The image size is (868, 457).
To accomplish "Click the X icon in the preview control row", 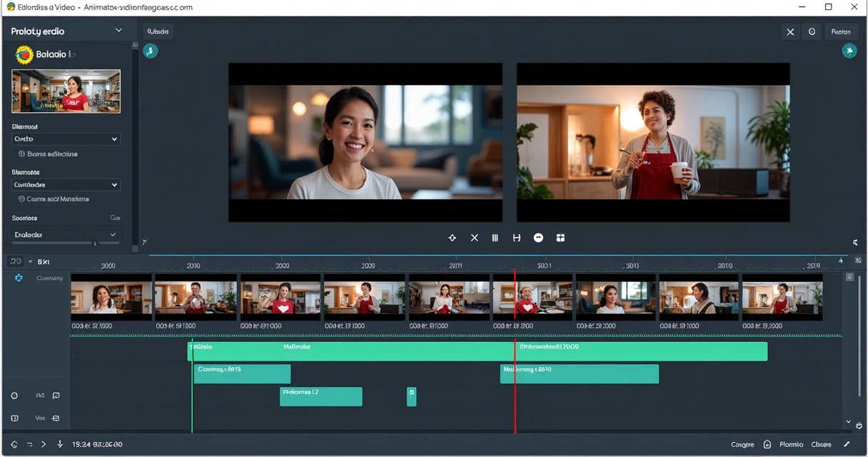I will click(x=474, y=238).
